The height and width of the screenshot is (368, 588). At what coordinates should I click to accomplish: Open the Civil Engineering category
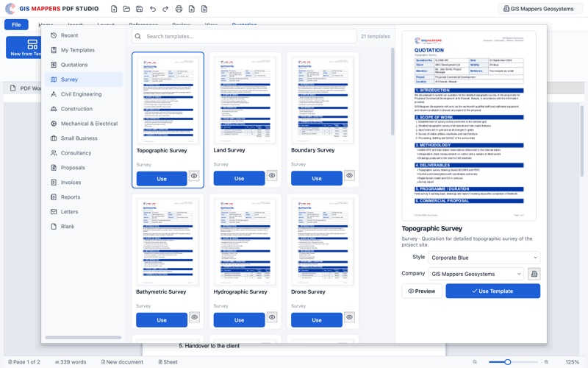click(x=83, y=94)
